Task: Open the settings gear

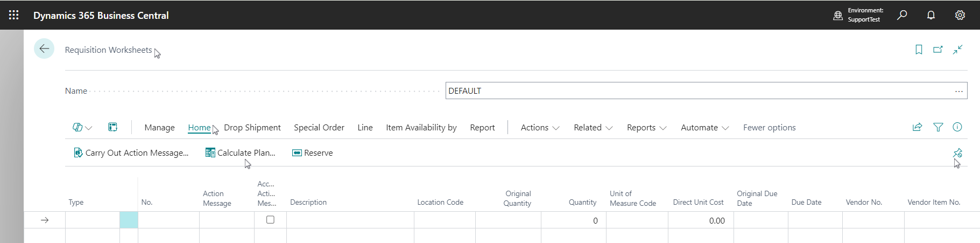Action: (960, 15)
